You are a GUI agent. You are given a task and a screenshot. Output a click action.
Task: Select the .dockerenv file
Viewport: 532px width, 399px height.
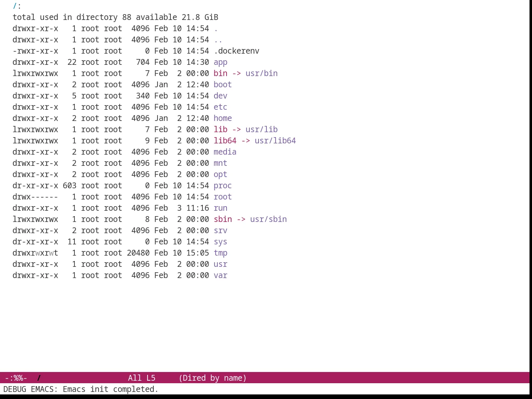point(236,51)
